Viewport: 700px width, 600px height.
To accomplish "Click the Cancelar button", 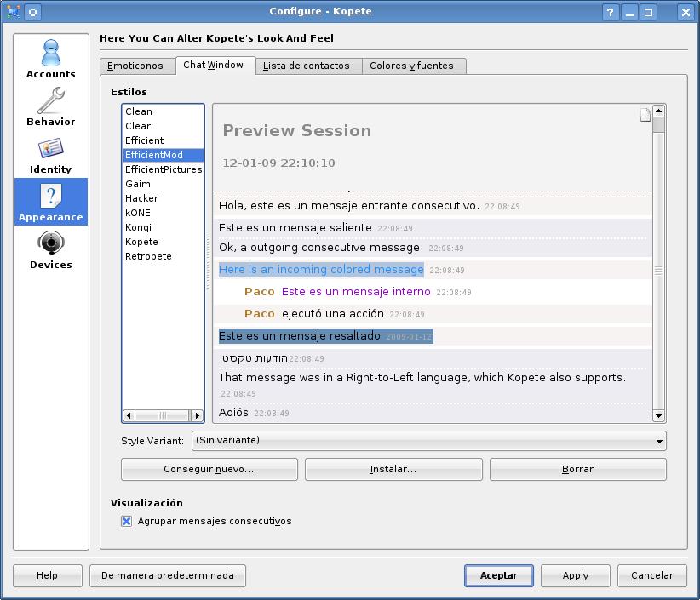I will point(651,575).
